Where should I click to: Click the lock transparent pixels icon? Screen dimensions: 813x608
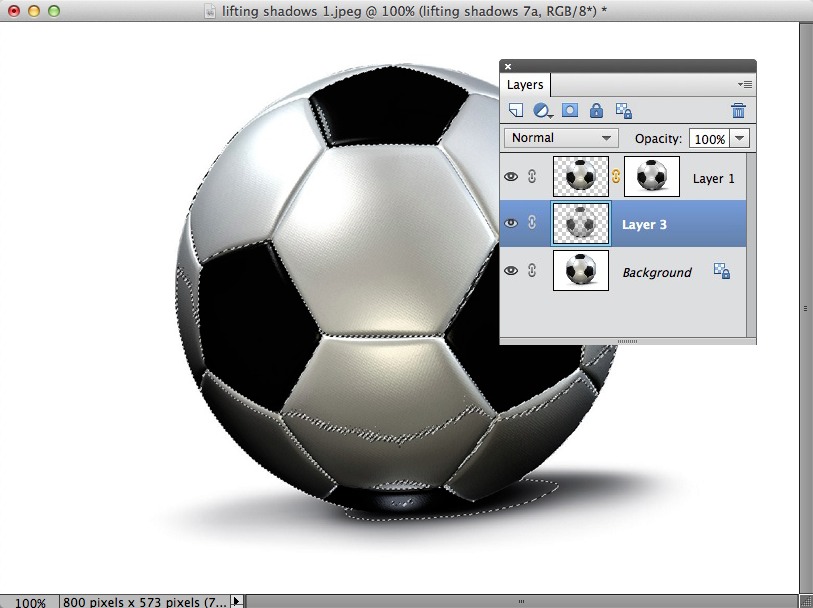coord(623,111)
